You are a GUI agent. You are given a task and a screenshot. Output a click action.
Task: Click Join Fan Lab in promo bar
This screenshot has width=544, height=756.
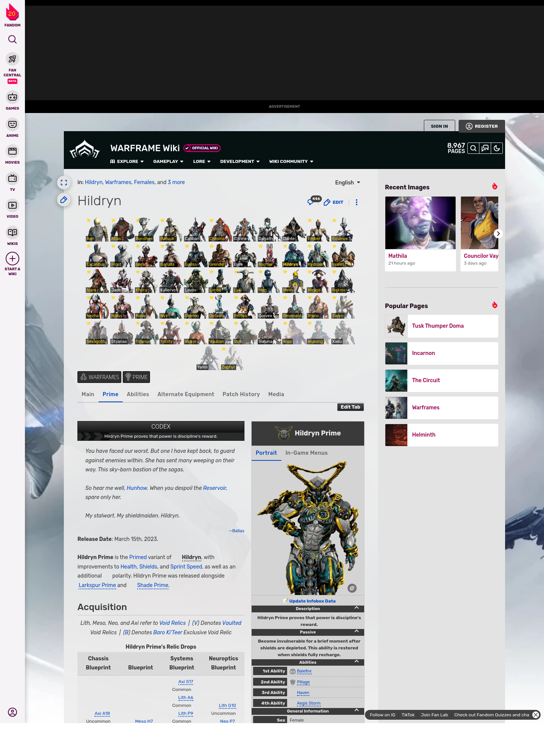434,715
